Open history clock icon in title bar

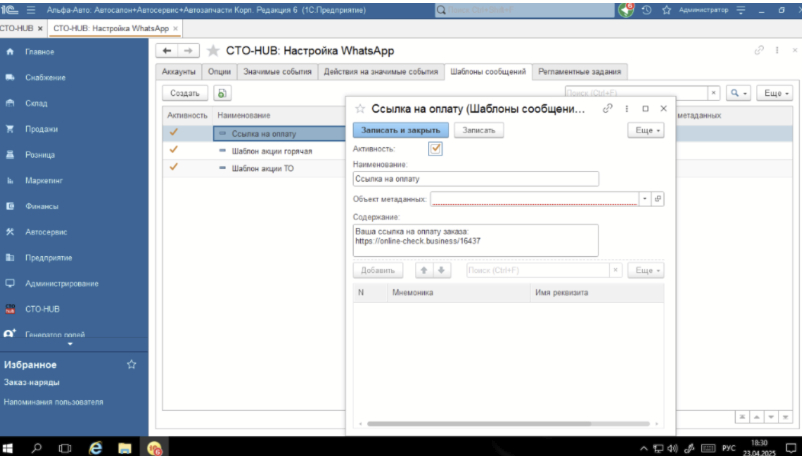(647, 10)
